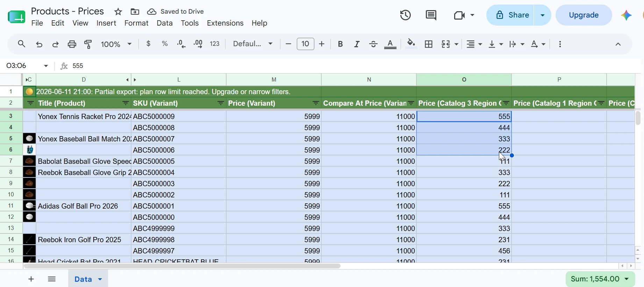Image resolution: width=644 pixels, height=287 pixels.
Task: Open the 123 number formats menu
Action: 215,44
